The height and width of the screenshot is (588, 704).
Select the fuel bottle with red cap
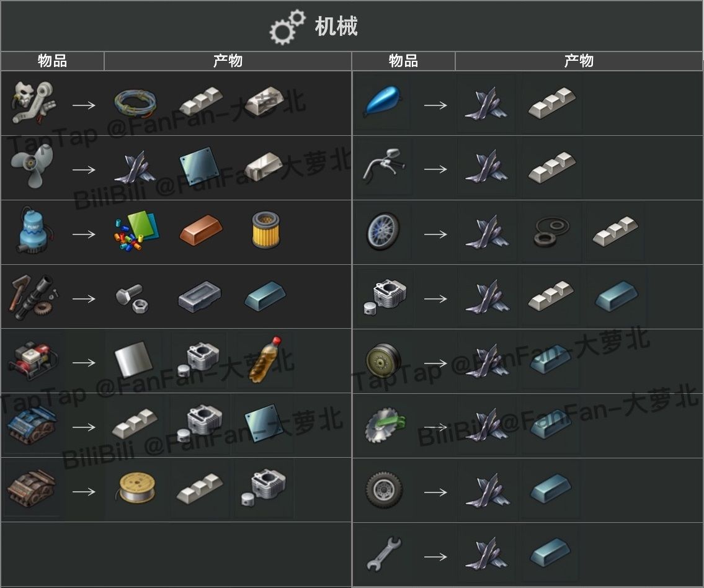266,360
